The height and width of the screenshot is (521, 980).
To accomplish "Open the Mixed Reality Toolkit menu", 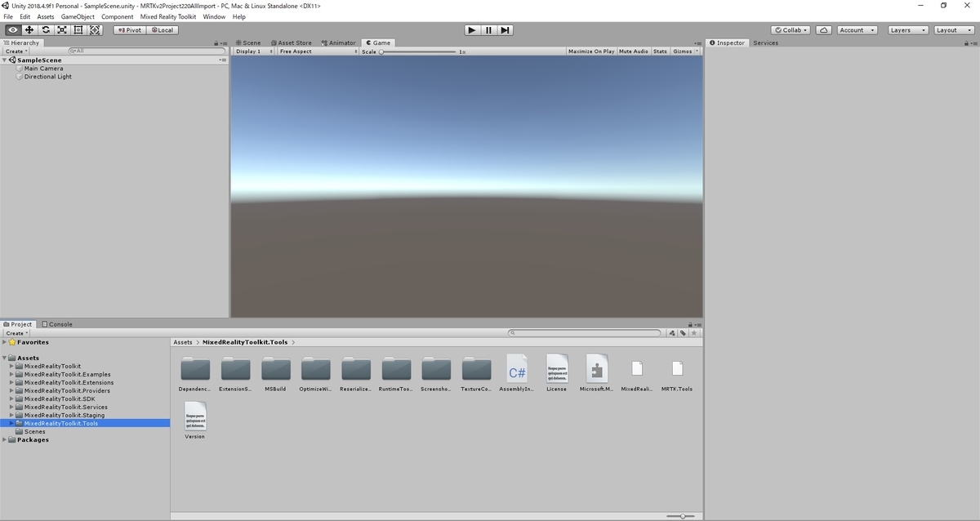I will point(168,16).
